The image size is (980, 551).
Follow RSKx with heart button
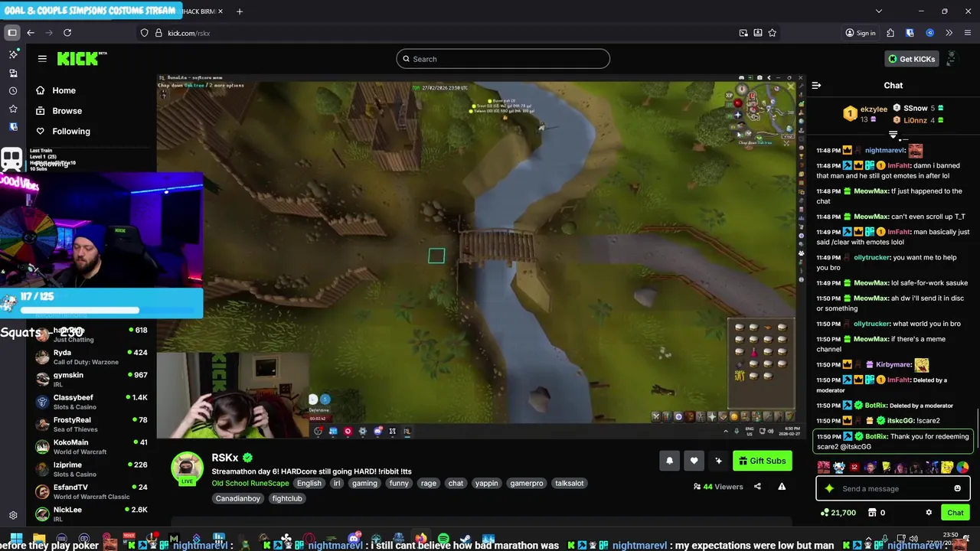pos(694,461)
